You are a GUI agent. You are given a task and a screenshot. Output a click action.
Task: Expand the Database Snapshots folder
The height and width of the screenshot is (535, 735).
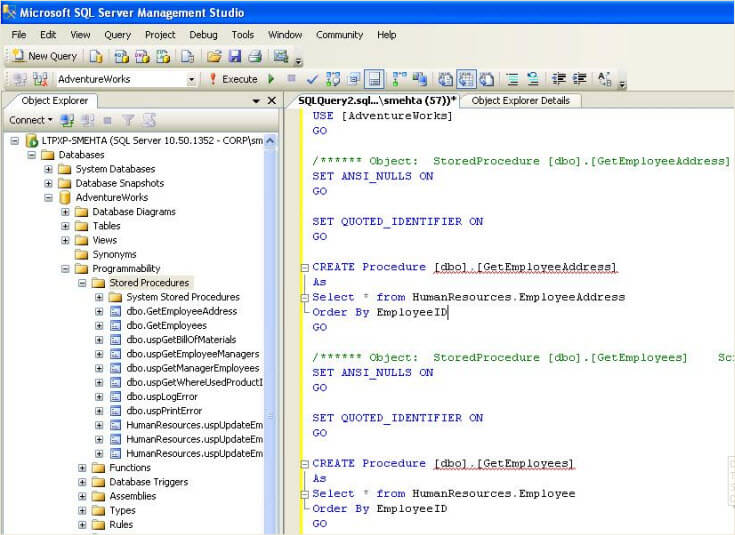click(x=48, y=183)
